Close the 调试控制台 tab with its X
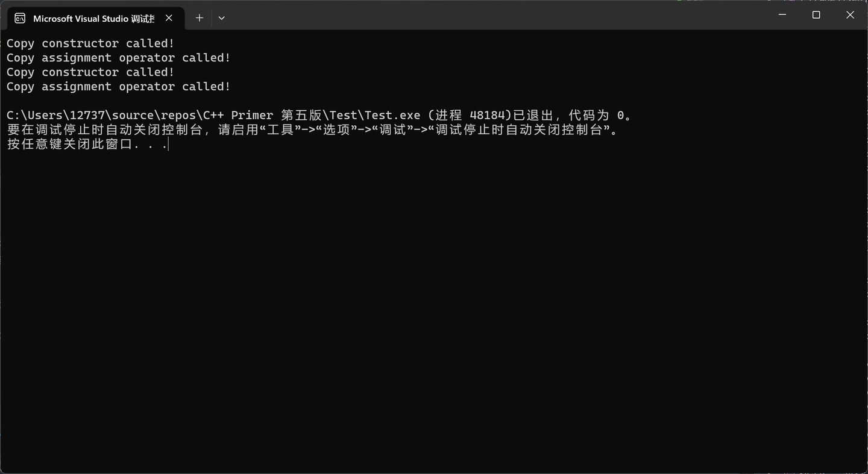868x474 pixels. click(x=169, y=18)
